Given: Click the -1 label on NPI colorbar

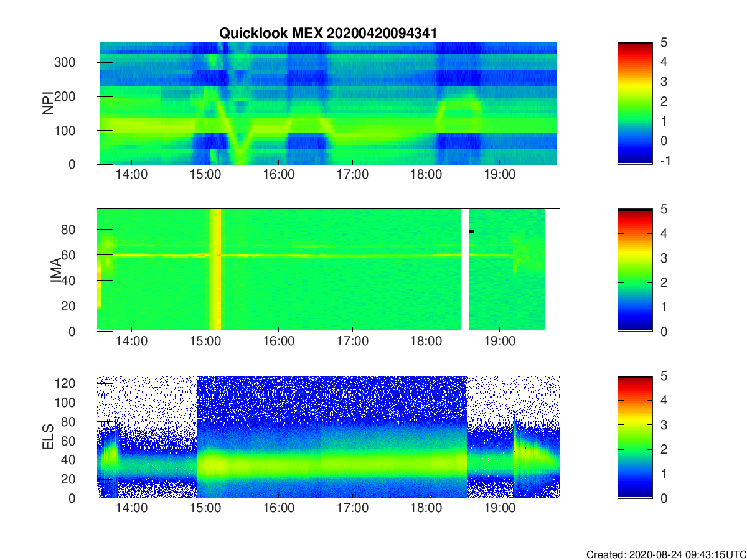Looking at the screenshot, I should click(664, 161).
